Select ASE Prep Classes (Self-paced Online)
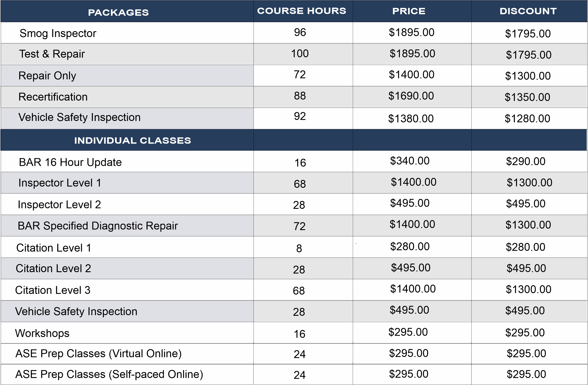The image size is (588, 385). [109, 374]
